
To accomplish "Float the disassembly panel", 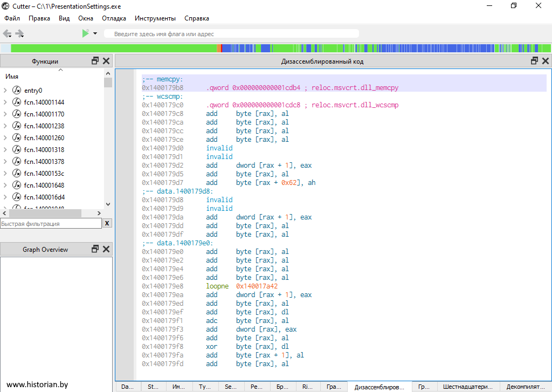I will [x=535, y=61].
